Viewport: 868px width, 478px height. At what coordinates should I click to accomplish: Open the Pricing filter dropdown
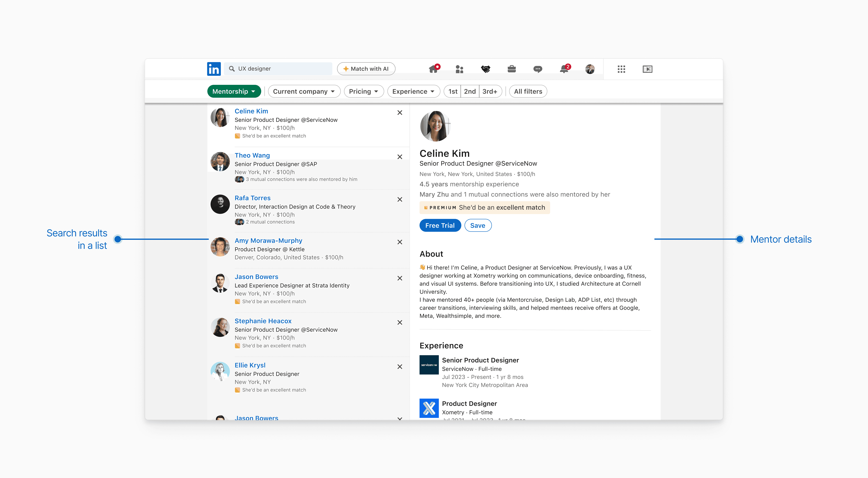click(x=364, y=91)
